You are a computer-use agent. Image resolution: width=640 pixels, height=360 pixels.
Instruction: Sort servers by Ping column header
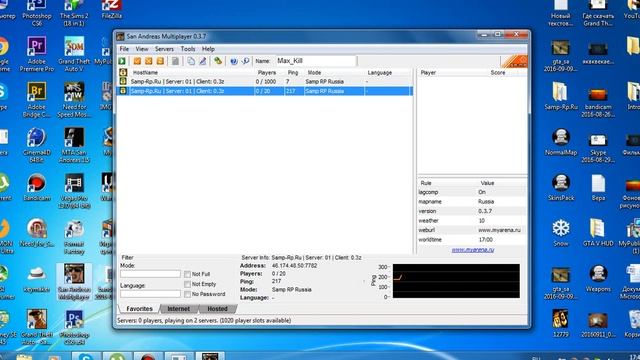[293, 73]
